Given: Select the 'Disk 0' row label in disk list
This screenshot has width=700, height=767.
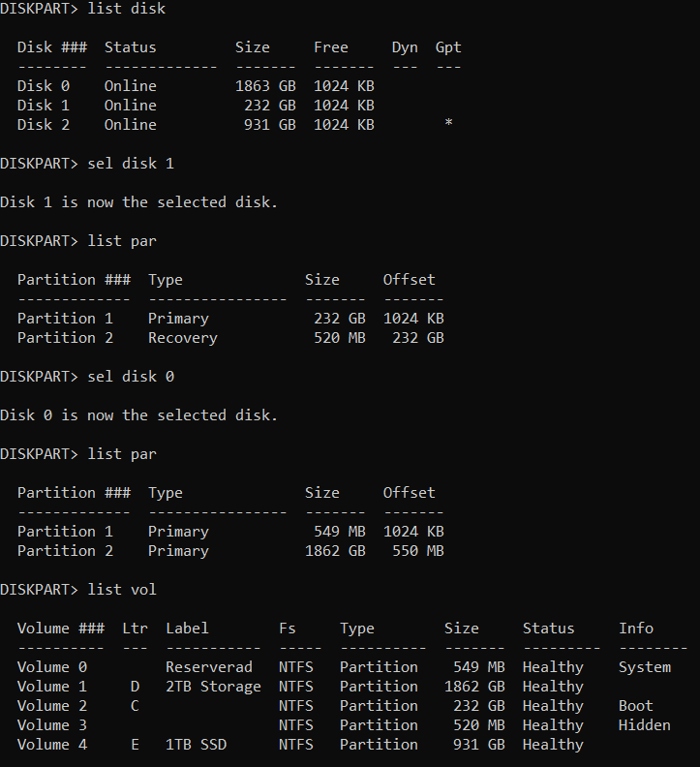Looking at the screenshot, I should tap(44, 86).
